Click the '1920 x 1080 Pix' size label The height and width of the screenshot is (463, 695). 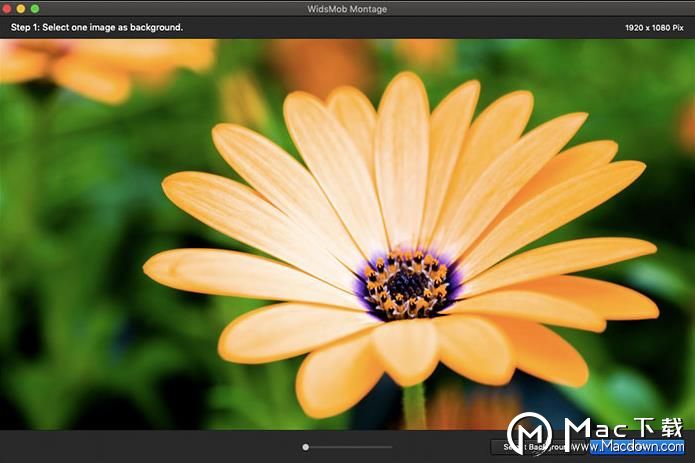(x=654, y=27)
